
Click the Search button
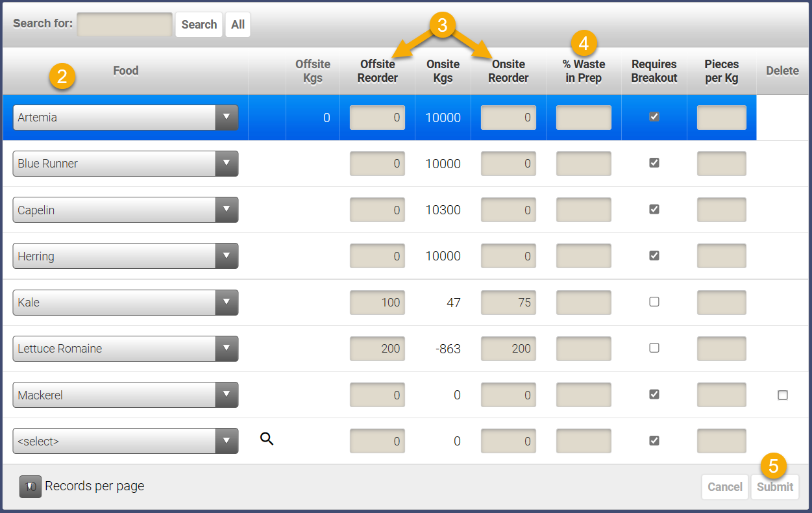[199, 25]
